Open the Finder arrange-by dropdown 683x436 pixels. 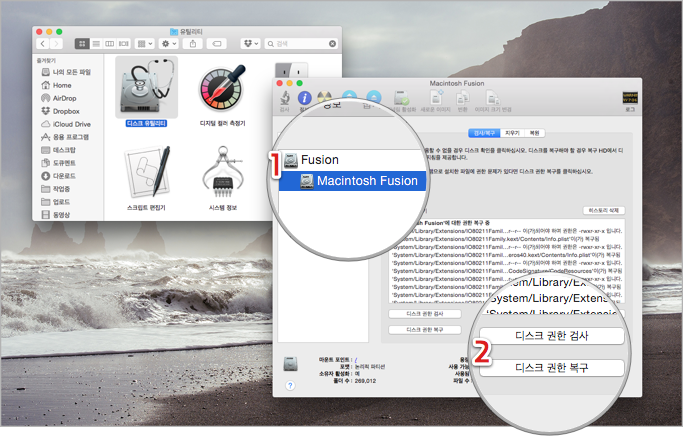145,44
